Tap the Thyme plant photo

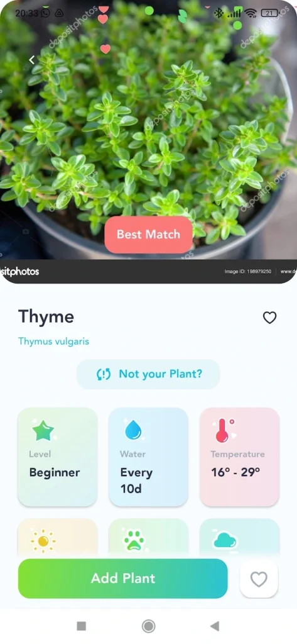tap(148, 131)
